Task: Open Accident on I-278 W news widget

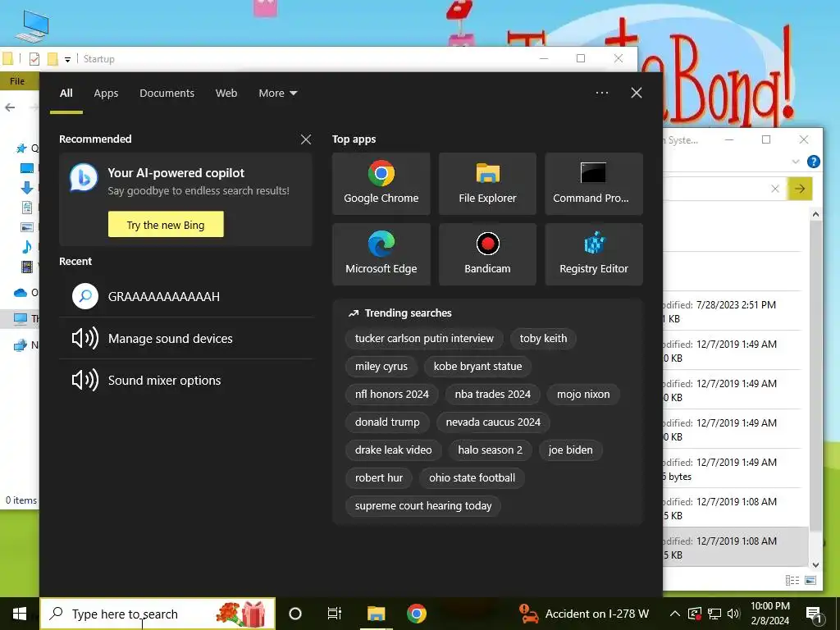Action: pyautogui.click(x=584, y=614)
